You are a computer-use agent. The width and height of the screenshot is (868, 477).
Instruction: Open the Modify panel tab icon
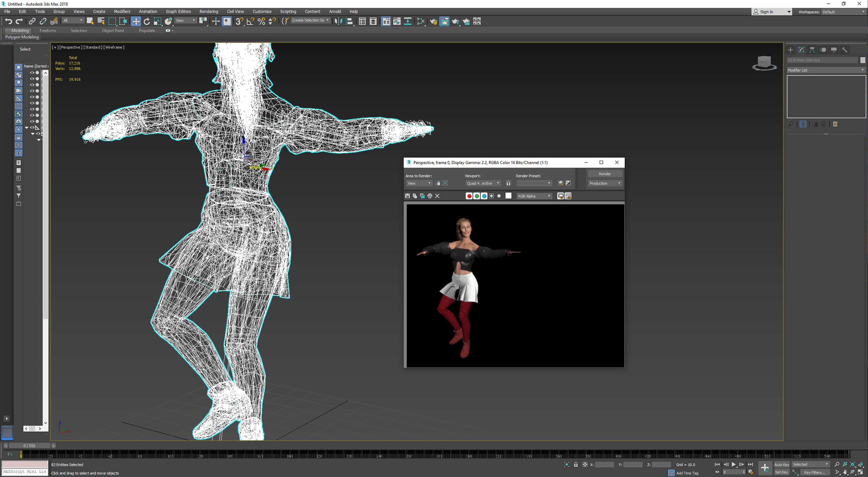801,50
